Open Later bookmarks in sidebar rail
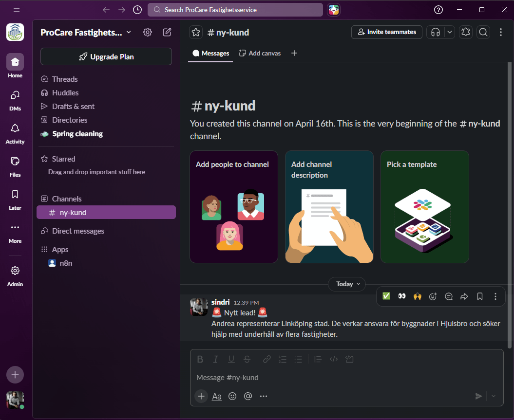This screenshot has width=514, height=420. 15,200
